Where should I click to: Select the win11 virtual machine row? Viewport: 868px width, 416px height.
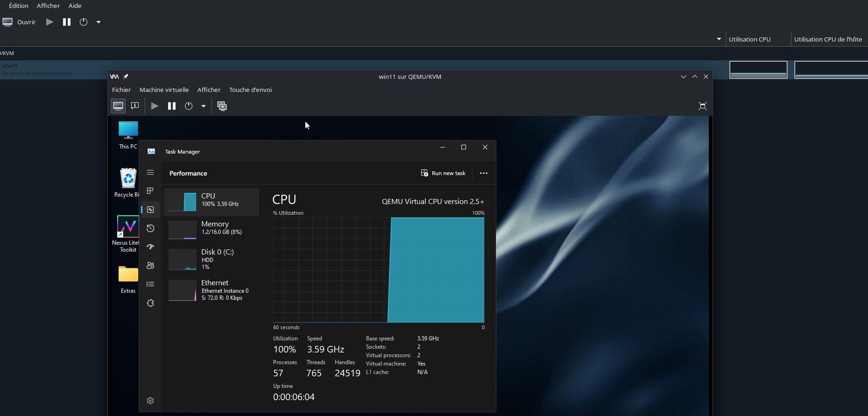coord(364,70)
